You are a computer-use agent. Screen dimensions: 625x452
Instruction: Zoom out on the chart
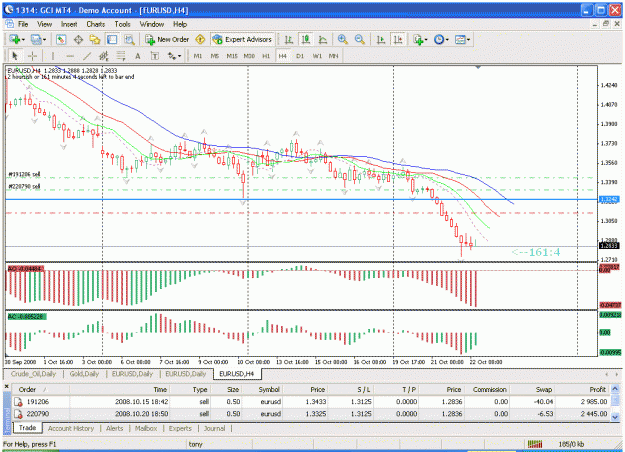coord(360,39)
